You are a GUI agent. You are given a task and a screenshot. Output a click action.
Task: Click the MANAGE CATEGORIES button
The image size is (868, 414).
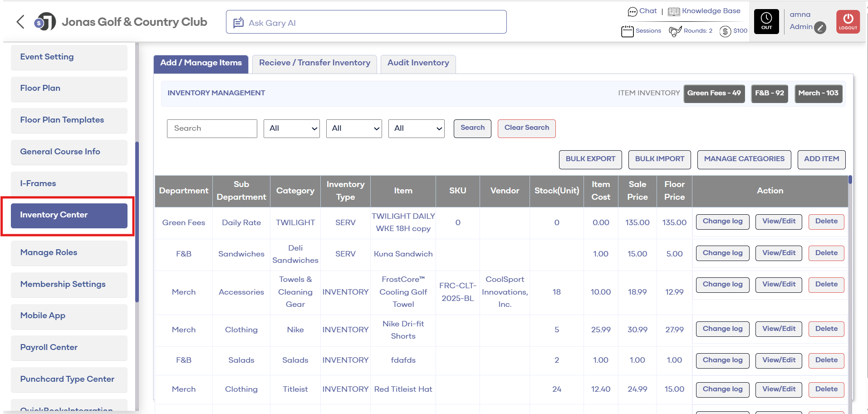744,159
